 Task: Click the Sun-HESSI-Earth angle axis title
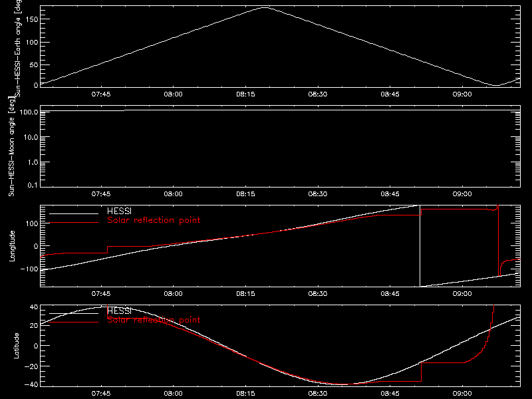click(18, 48)
